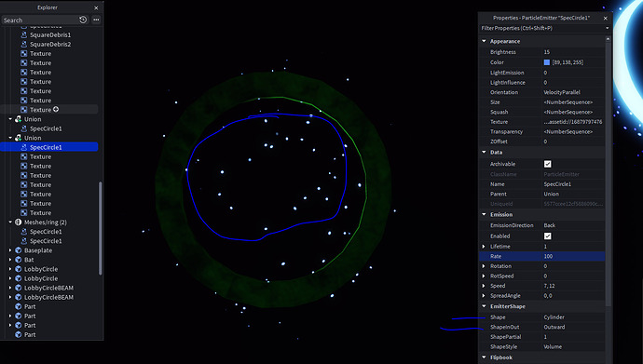The width and height of the screenshot is (643, 364).
Task: Select SquareDebris2 in Explorer tree
Action: coord(50,45)
